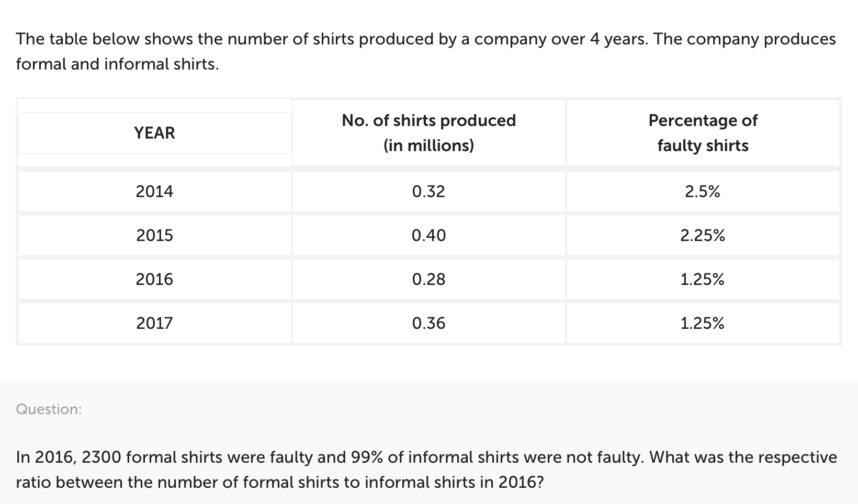Select the 2014 year cell
The height and width of the screenshot is (504, 858).
tap(154, 191)
